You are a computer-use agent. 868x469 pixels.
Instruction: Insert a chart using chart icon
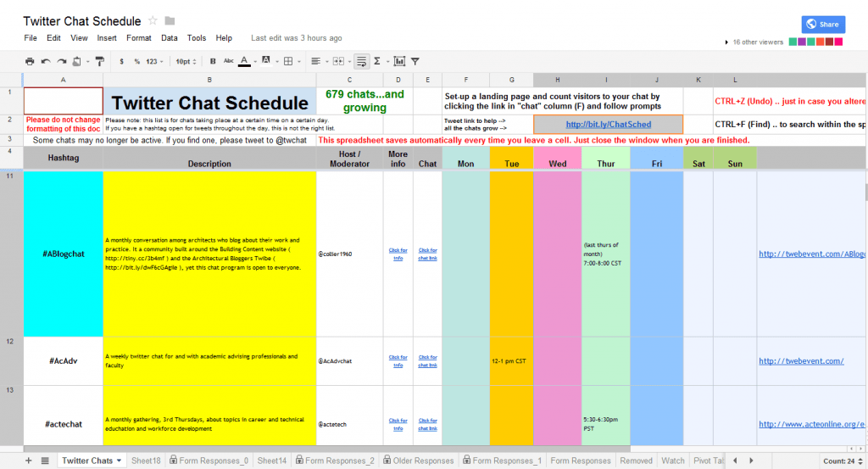399,61
